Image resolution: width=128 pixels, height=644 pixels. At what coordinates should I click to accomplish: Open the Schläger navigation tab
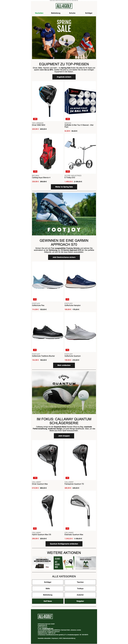pos(89,13)
